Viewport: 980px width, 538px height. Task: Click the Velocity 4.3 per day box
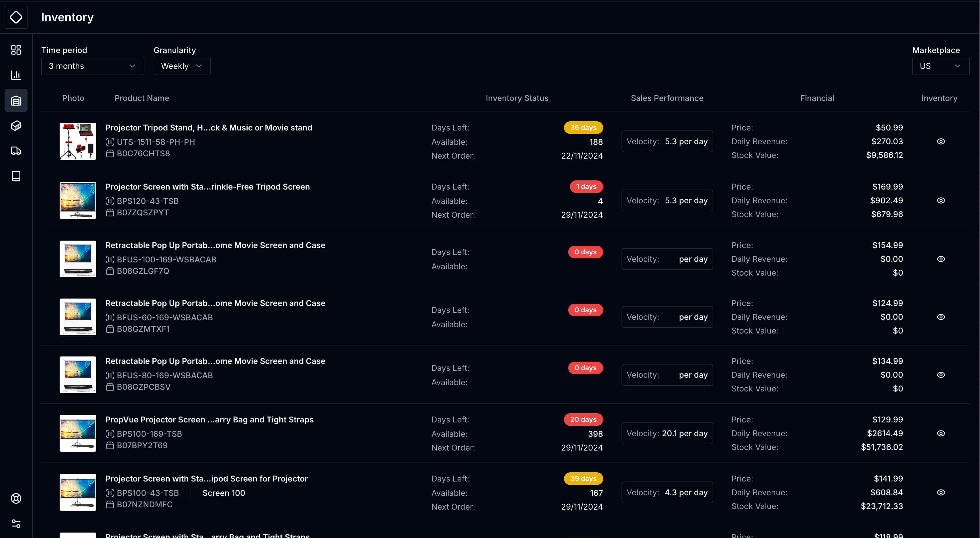[667, 492]
